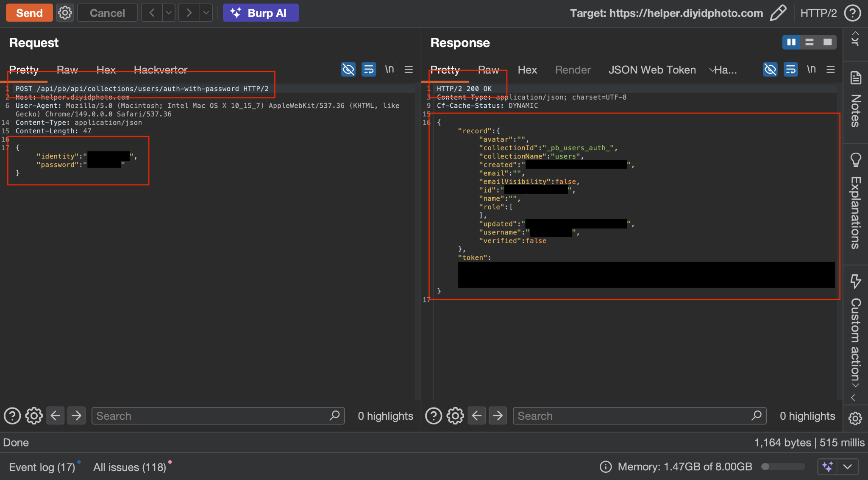
Task: Open the Request panel hamburger menu
Action: click(409, 70)
